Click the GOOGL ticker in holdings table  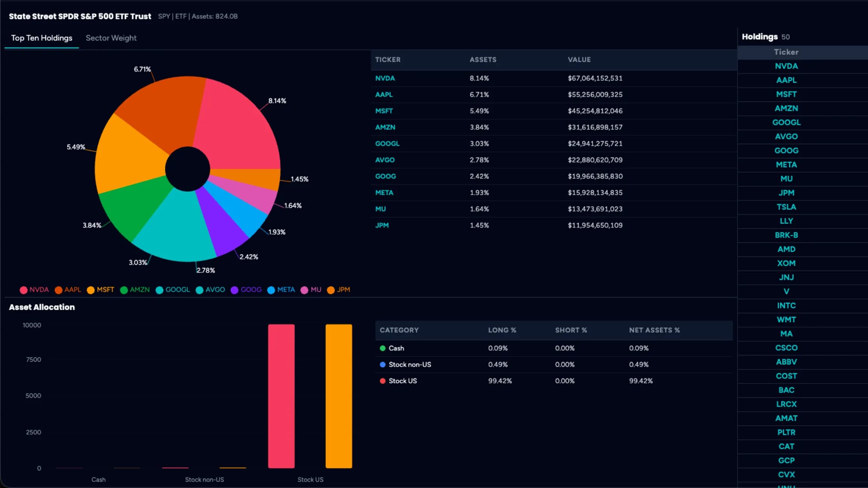(387, 143)
